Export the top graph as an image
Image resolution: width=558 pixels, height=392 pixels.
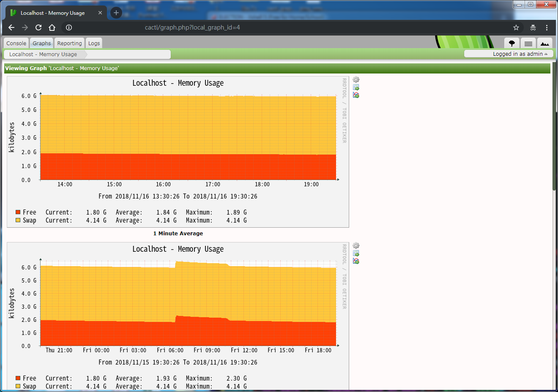[x=356, y=95]
